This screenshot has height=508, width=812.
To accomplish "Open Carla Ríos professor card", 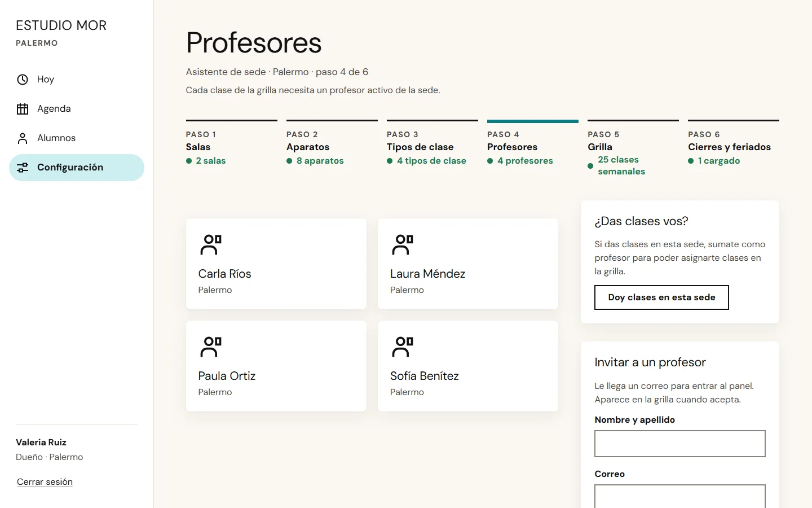I will point(276,264).
